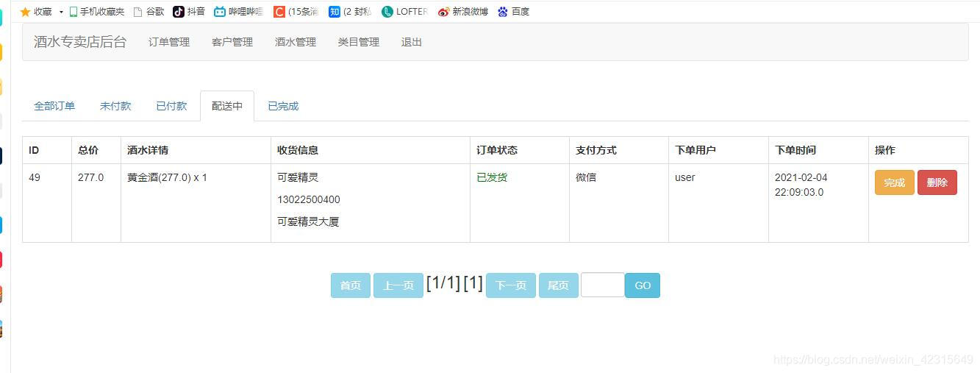Open the CSDN (15条消息) bookmark
Image resolution: width=980 pixels, height=373 pixels.
click(296, 12)
